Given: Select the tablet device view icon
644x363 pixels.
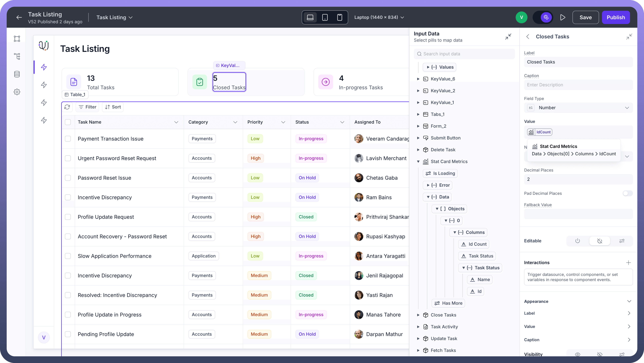Looking at the screenshot, I should 325,17.
